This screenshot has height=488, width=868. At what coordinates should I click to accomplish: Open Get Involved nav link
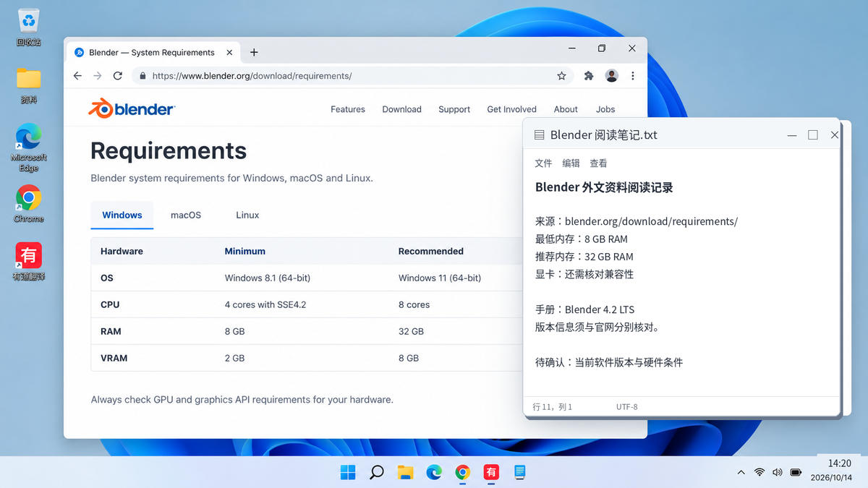click(x=511, y=109)
